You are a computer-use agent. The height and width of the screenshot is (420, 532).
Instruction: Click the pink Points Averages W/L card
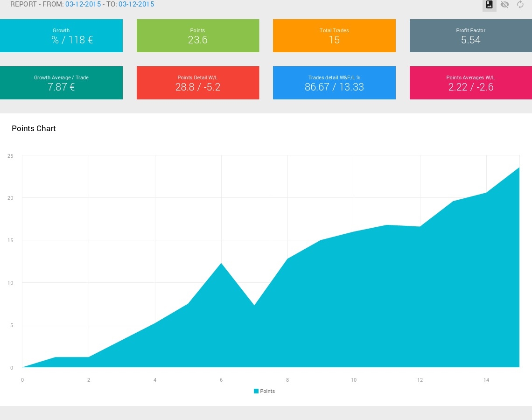[x=470, y=83]
